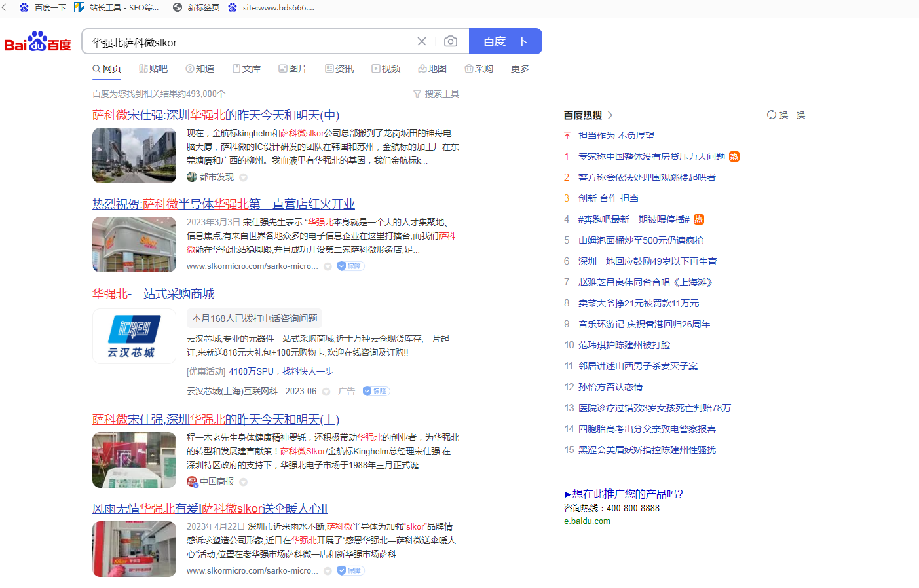Image resolution: width=919 pixels, height=588 pixels.
Task: Click thumbnail of 华强北 street result
Action: tap(134, 155)
